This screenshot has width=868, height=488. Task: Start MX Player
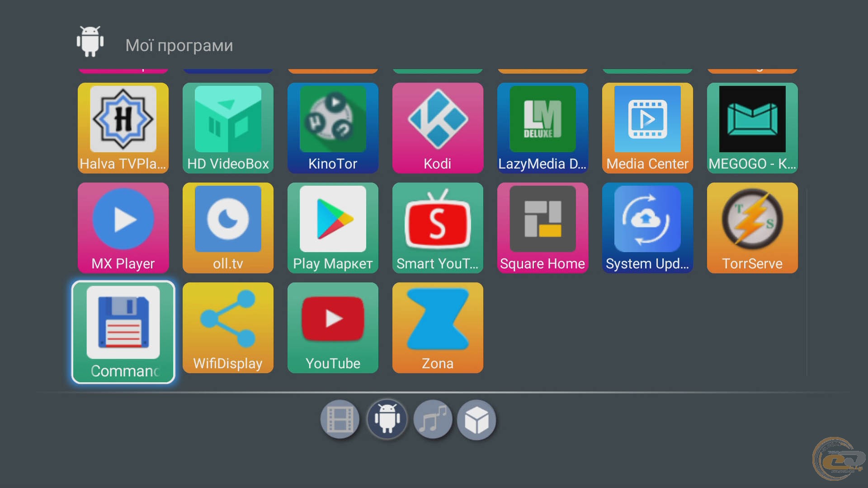coord(123,228)
